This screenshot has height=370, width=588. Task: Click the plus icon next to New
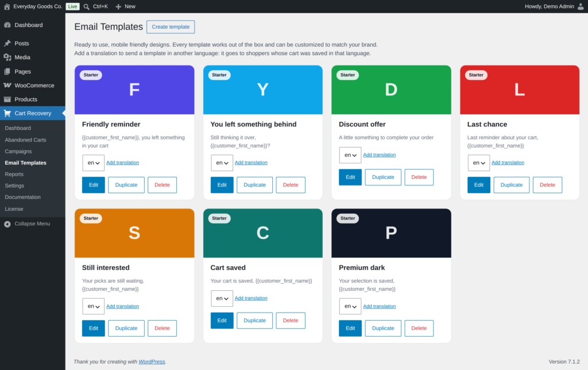point(118,6)
